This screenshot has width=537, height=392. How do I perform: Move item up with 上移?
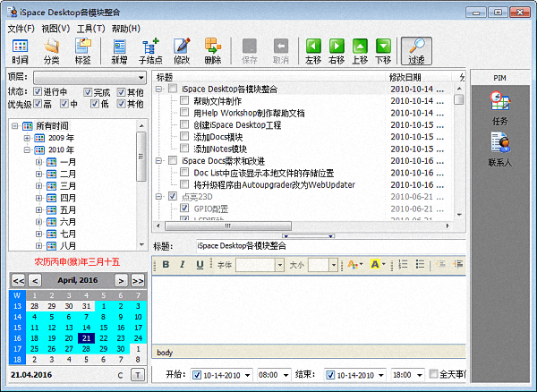click(360, 51)
